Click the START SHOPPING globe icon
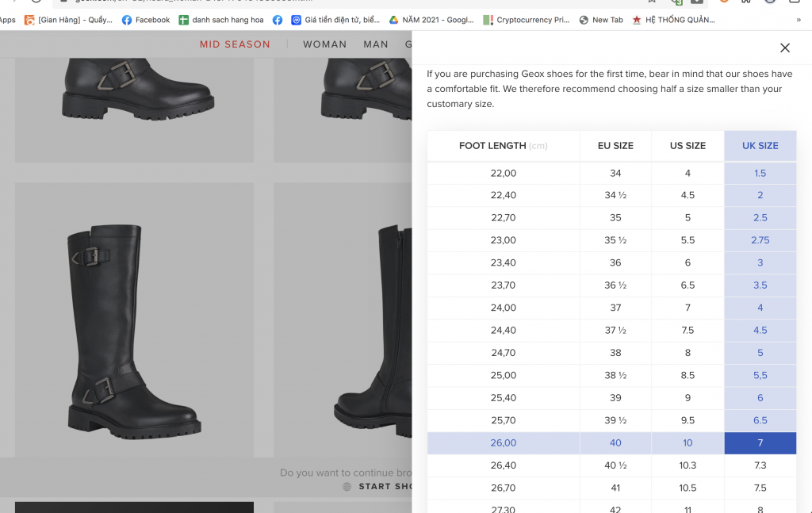This screenshot has height=513, width=812. [x=347, y=487]
